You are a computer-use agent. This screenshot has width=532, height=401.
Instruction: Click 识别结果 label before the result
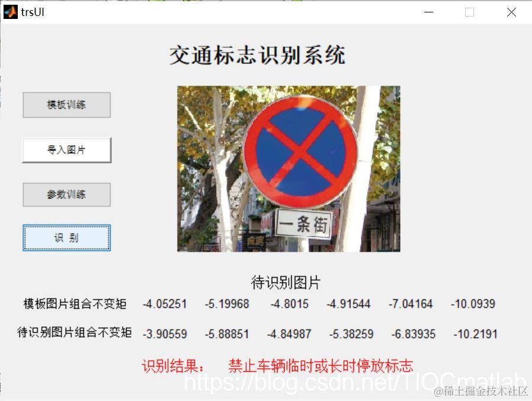point(170,366)
